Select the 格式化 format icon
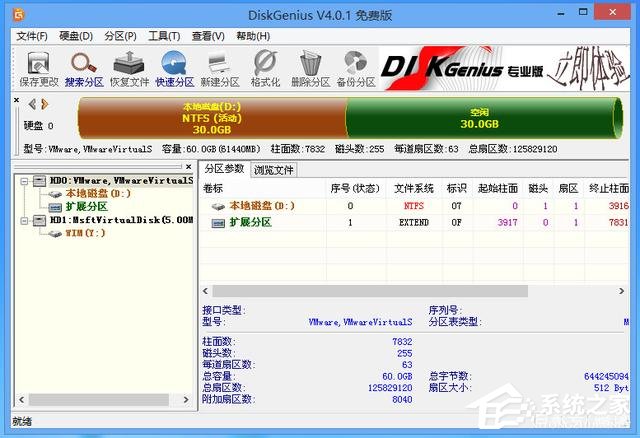This screenshot has height=438, width=640. click(264, 69)
